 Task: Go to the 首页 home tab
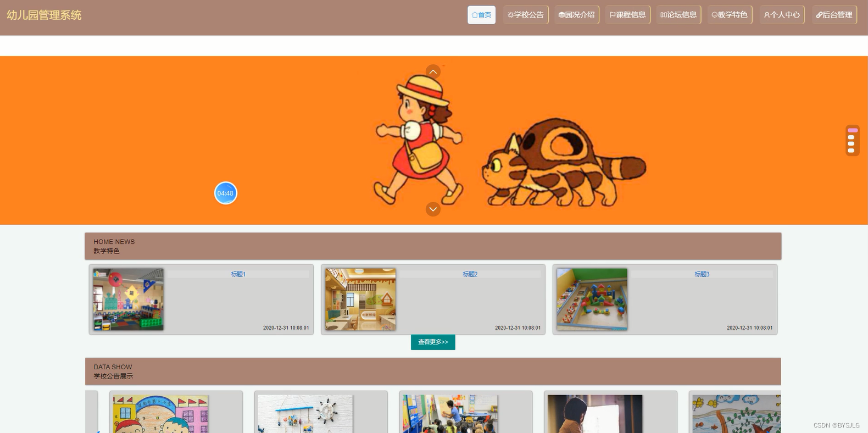coord(481,15)
